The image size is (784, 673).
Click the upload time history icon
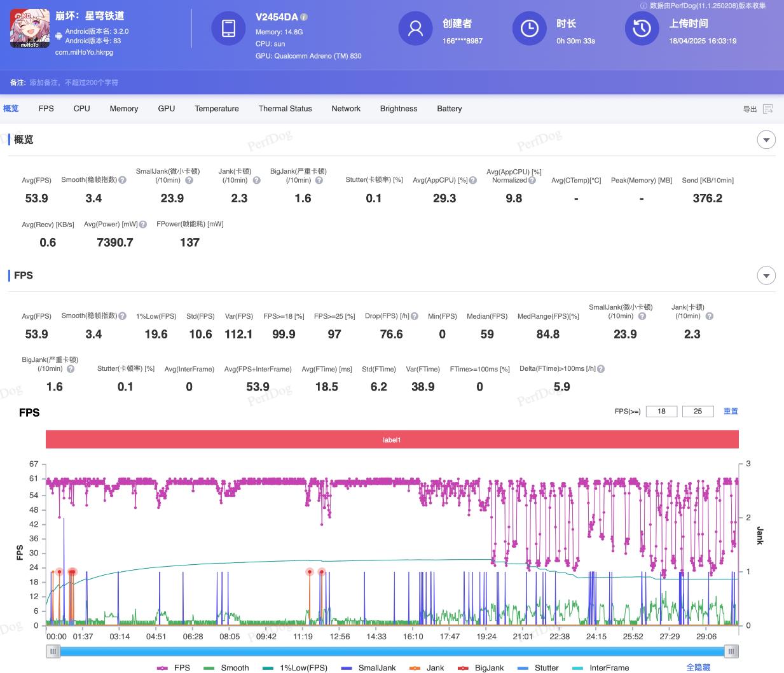pos(642,29)
